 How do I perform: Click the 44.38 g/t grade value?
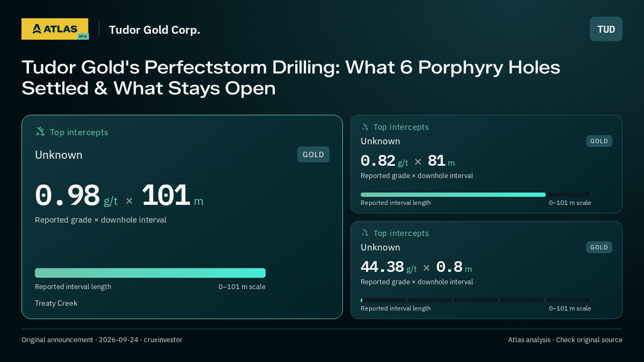point(389,267)
